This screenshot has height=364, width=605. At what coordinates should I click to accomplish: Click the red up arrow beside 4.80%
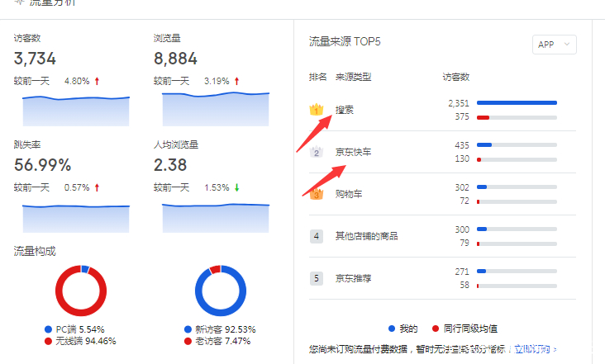coord(97,81)
